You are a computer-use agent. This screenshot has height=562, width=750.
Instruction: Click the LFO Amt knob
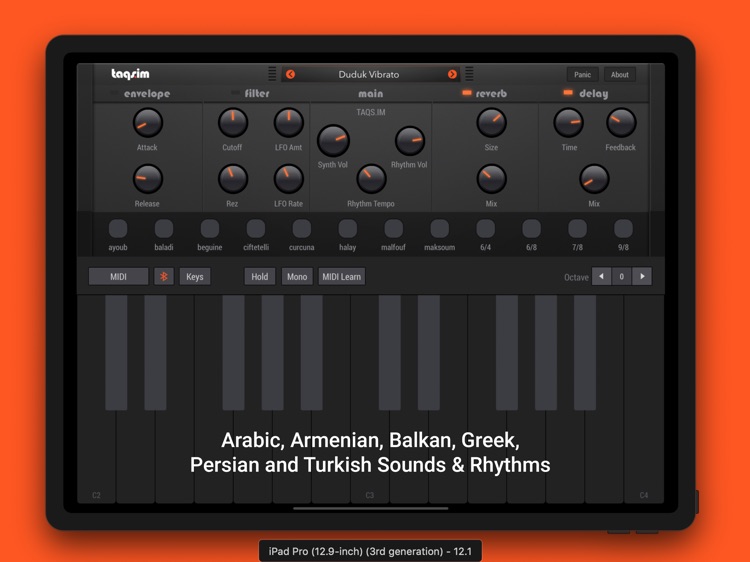pyautogui.click(x=288, y=123)
